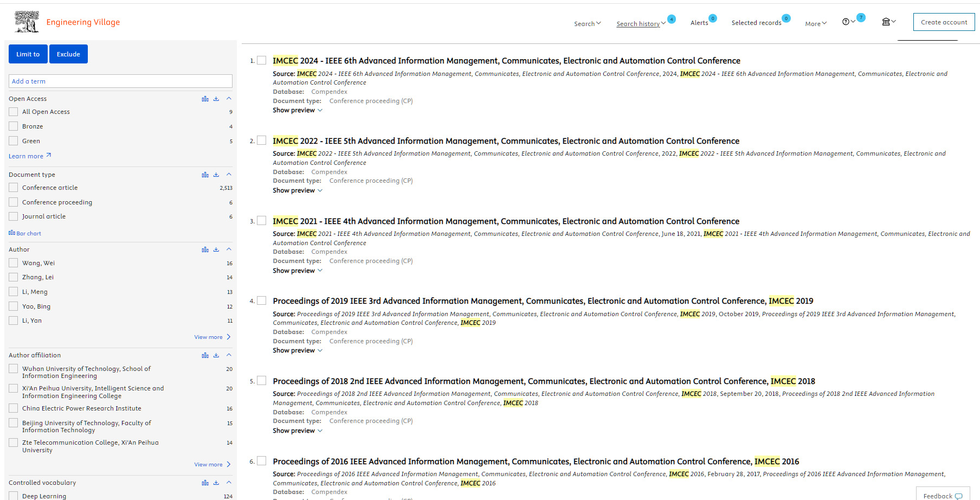Download Document type facet data

pos(216,175)
